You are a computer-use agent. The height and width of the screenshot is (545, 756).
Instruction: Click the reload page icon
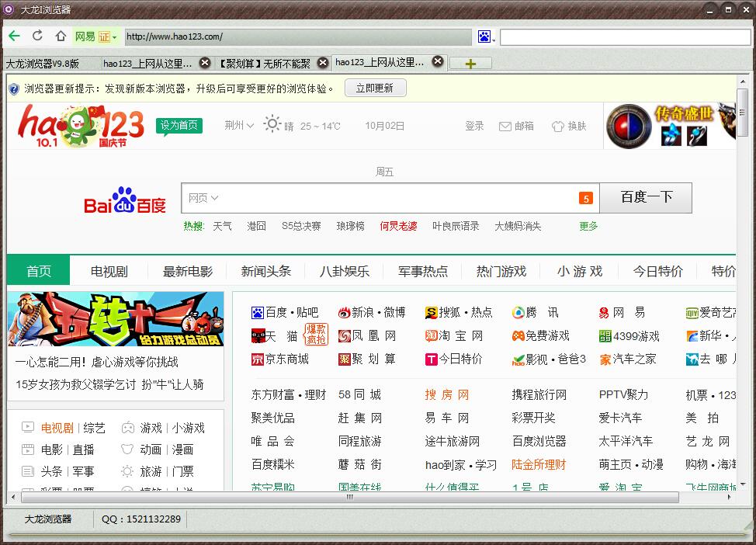coord(37,35)
